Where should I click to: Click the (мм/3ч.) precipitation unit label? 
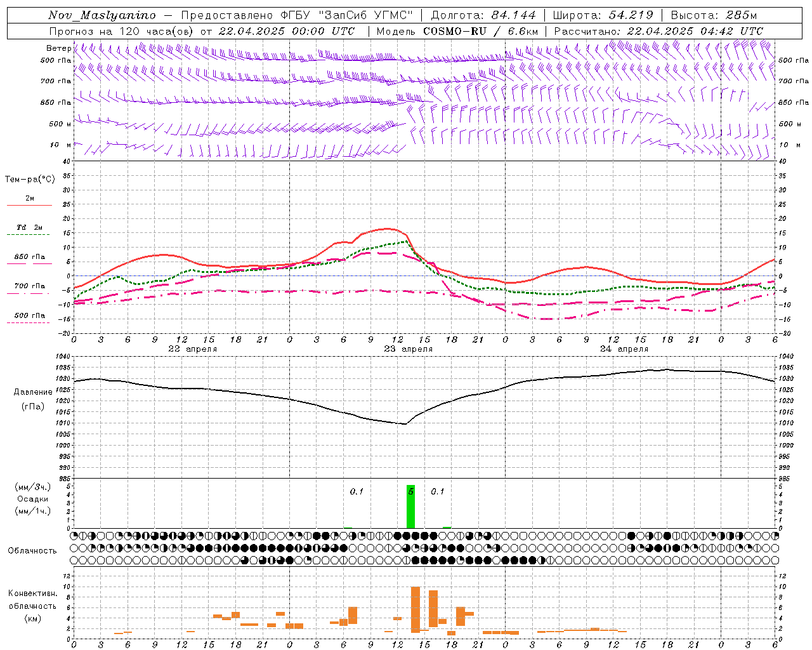coord(33,487)
